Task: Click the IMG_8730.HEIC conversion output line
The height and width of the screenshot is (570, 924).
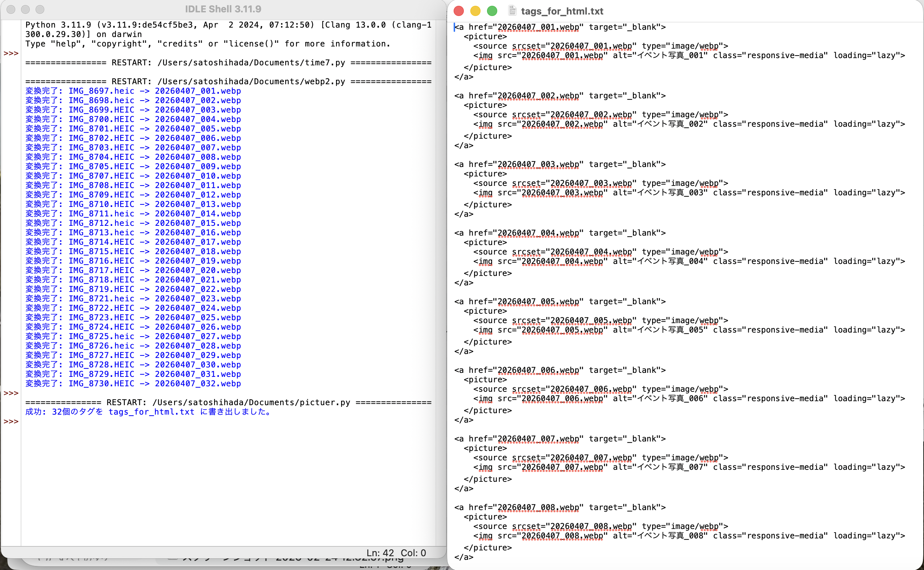Action: tap(133, 383)
